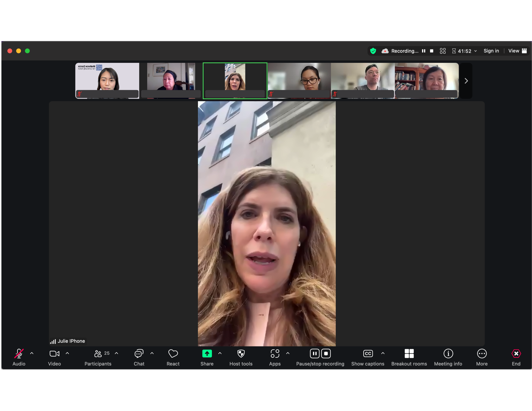Screen dimensions: 532x411
Task: Open the Apps menu
Action: tap(275, 354)
